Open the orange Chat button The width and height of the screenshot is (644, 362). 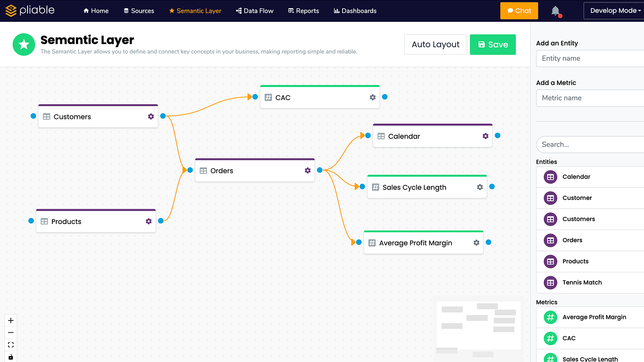(x=519, y=11)
